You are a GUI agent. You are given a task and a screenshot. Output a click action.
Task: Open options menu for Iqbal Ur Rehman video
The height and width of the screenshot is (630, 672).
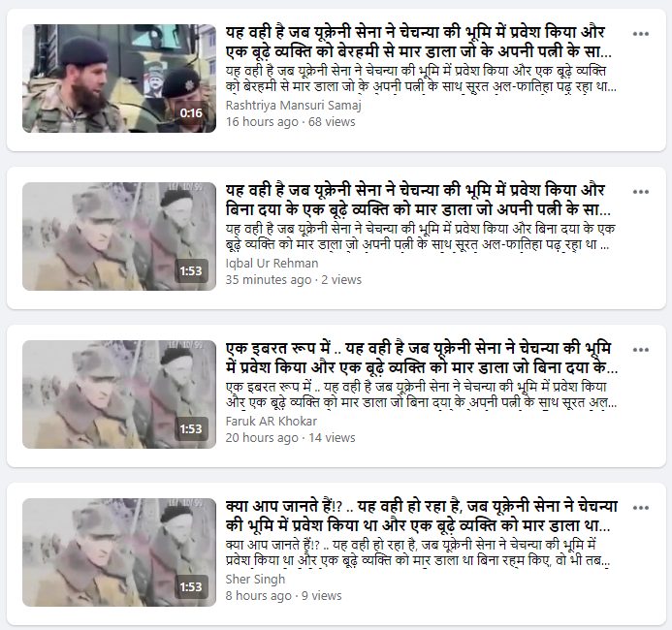click(640, 192)
